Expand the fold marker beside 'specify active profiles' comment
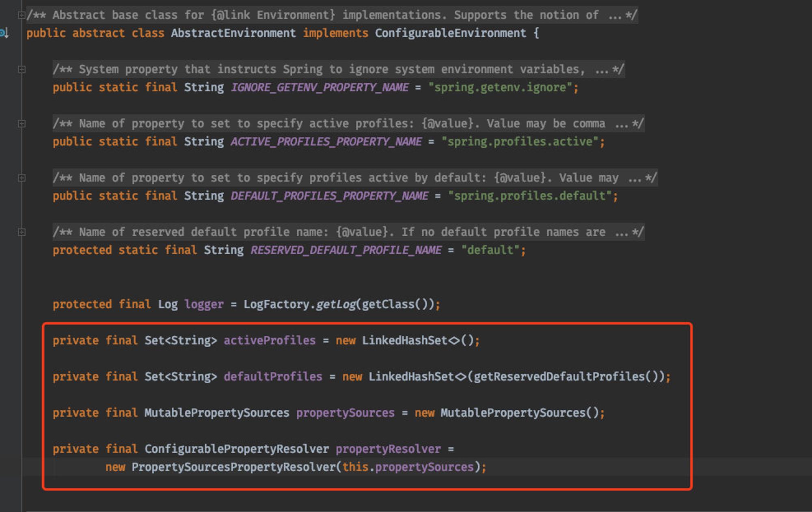 coord(22,124)
